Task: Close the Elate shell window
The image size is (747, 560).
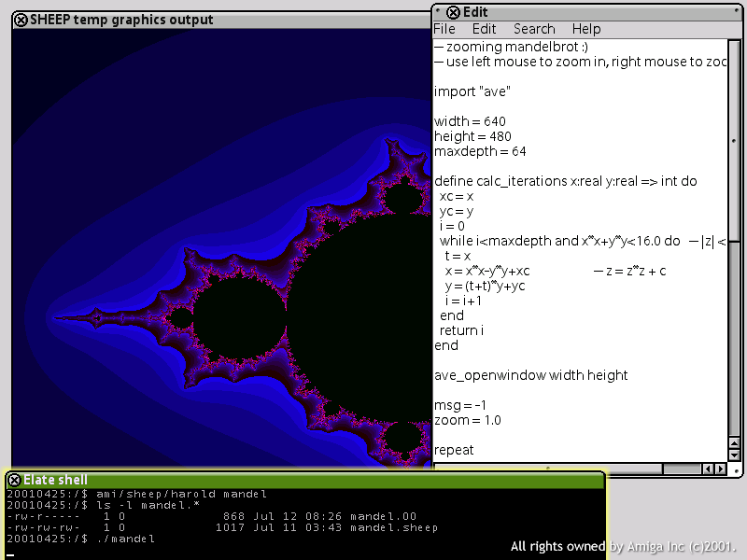Action: pos(14,480)
